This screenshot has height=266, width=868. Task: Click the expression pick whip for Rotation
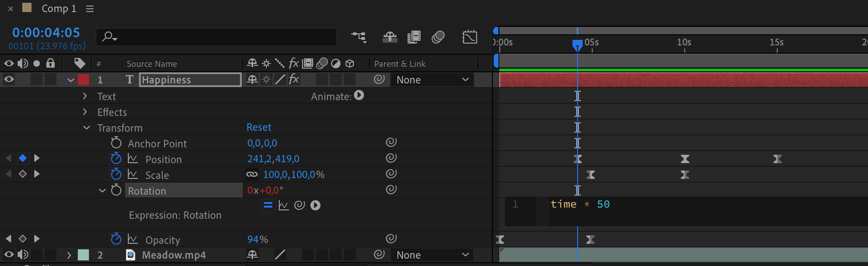300,205
